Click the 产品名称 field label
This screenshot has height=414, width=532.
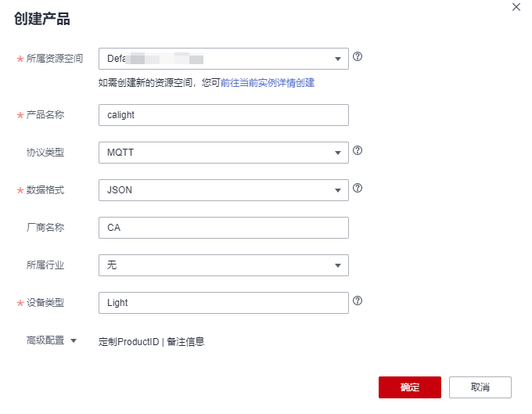click(45, 115)
